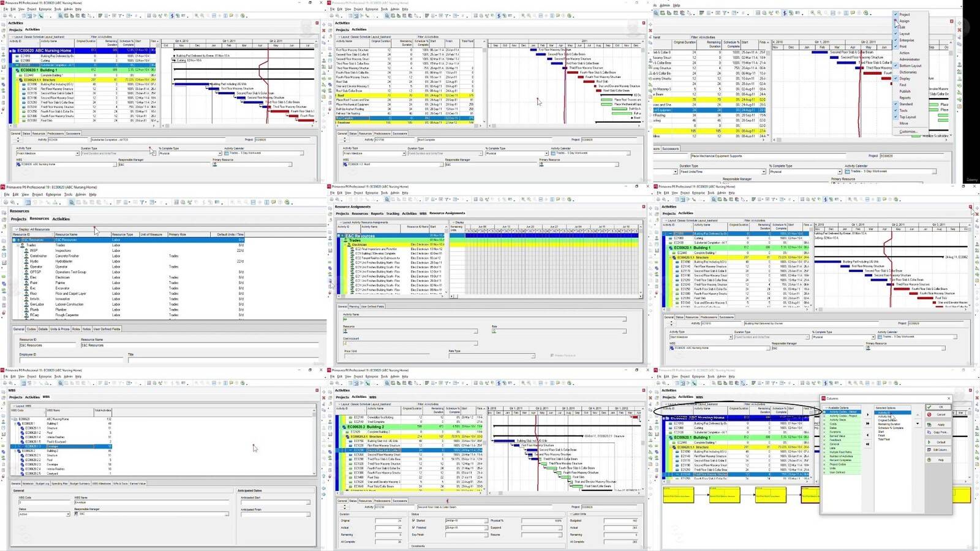The image size is (980, 551).
Task: Click the "Primary Role" column header
Action: [189, 234]
